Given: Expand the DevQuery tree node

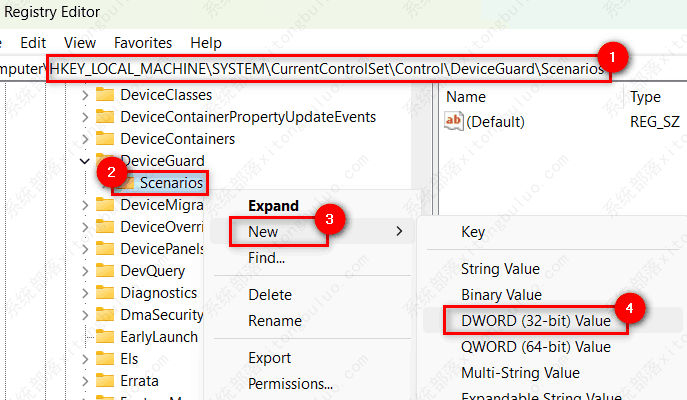Looking at the screenshot, I should point(84,271).
